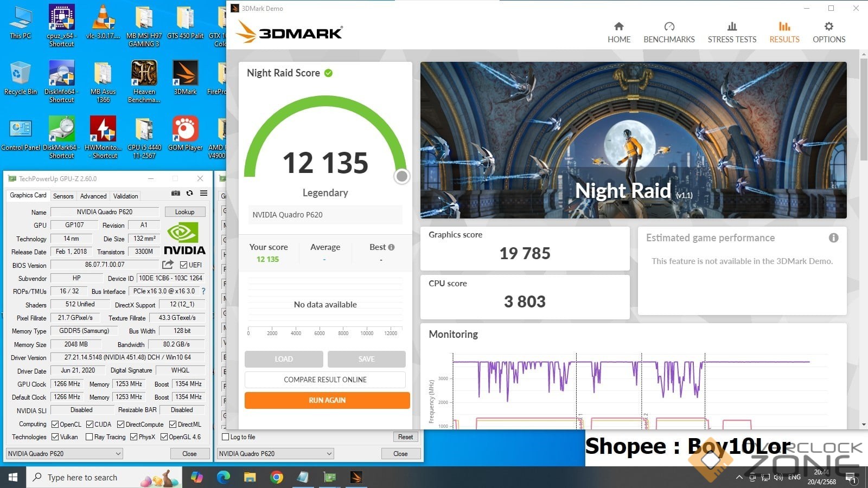The image size is (868, 488).
Task: Click the volume icon in the system tray
Action: (x=778, y=478)
